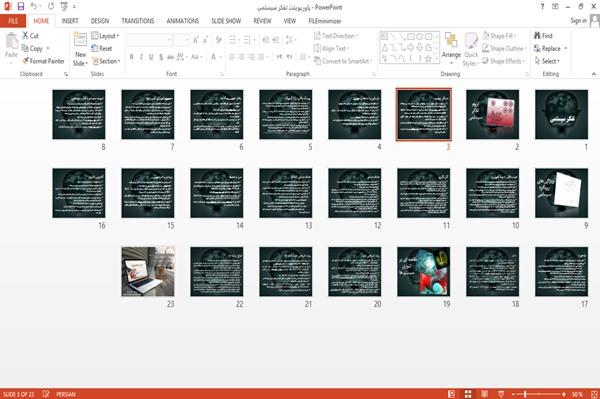Open the Section dropdown
Viewport: 600px width, 399px height.
106,61
